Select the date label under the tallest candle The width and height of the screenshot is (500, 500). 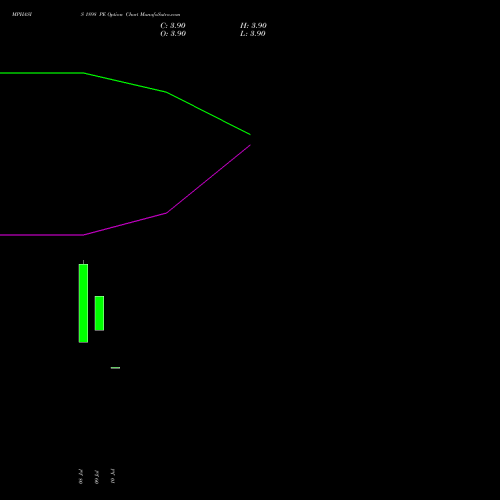81,477
